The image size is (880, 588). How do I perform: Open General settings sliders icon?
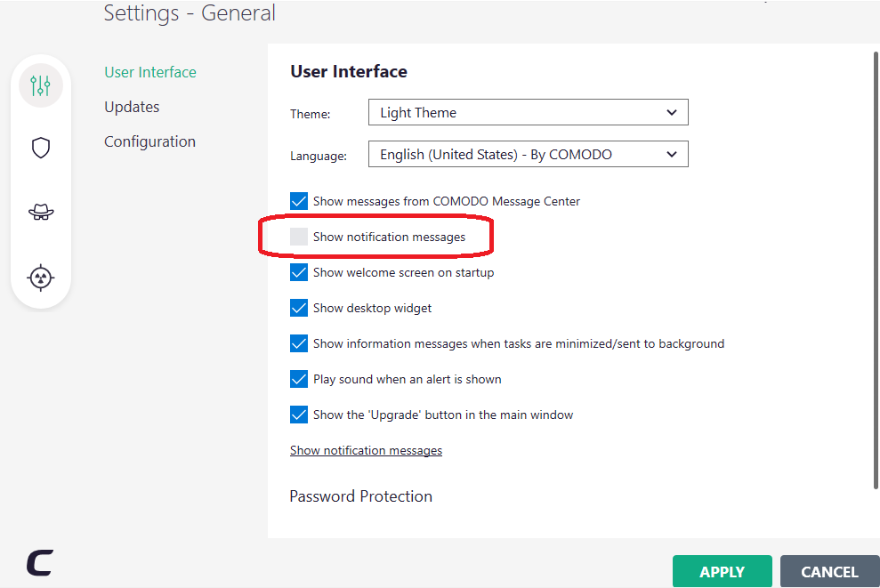41,85
